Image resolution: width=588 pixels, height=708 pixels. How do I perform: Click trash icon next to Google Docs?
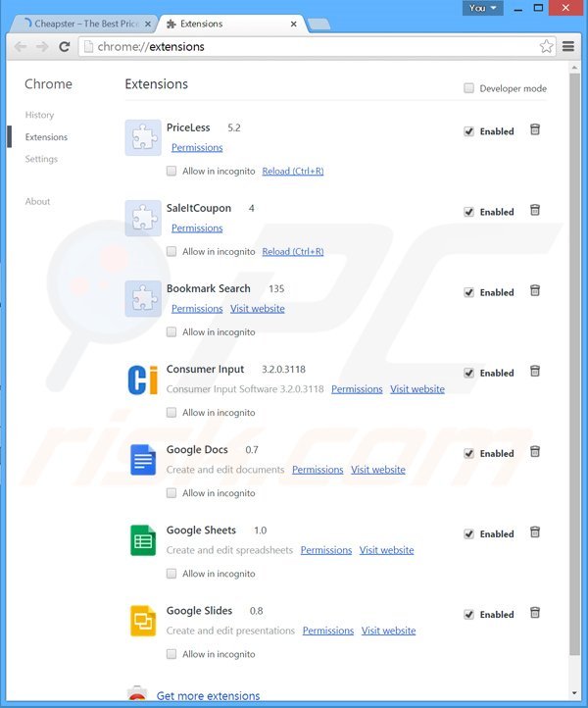pos(535,452)
